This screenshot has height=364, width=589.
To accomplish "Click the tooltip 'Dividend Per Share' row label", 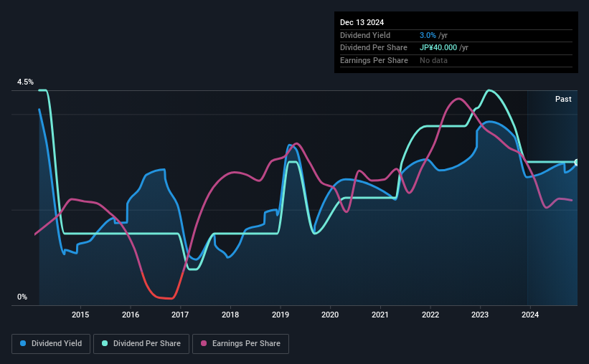I will click(373, 48).
